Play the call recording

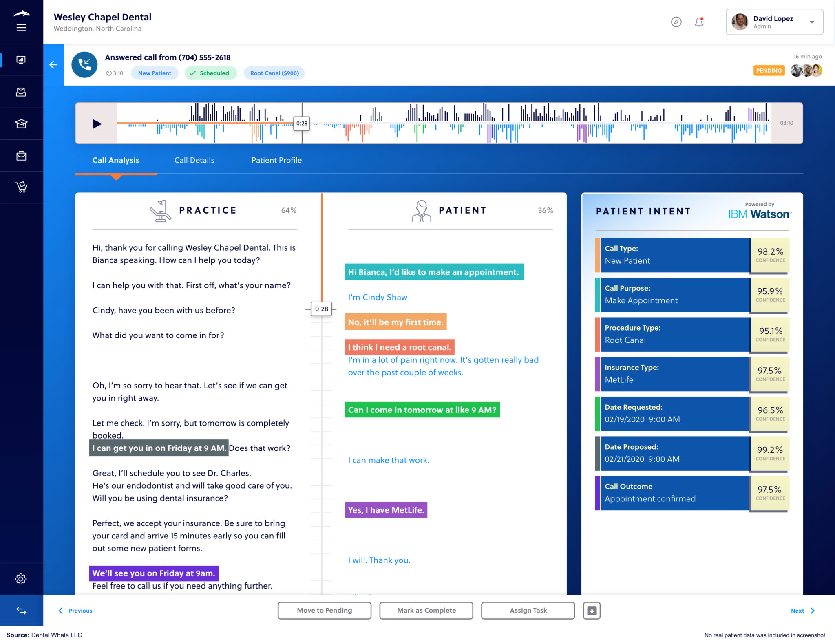coord(97,124)
